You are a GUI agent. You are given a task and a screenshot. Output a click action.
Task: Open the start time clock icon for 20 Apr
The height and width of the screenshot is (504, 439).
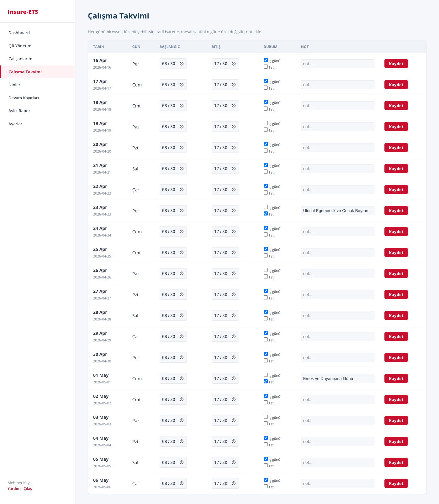[x=182, y=148]
